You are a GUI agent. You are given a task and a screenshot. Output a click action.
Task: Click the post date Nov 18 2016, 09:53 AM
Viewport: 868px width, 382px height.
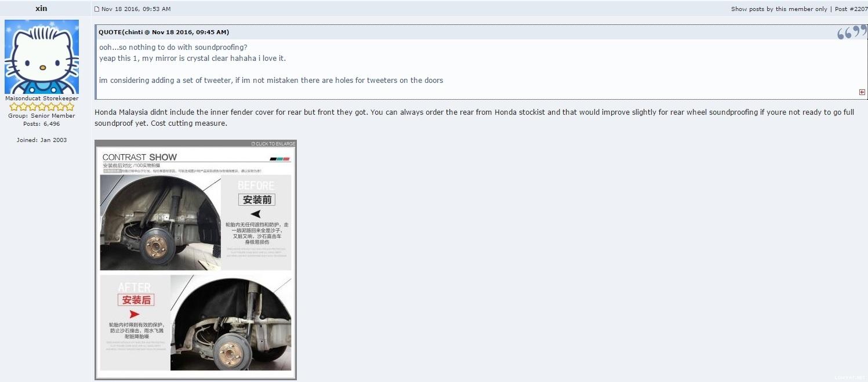tap(136, 9)
